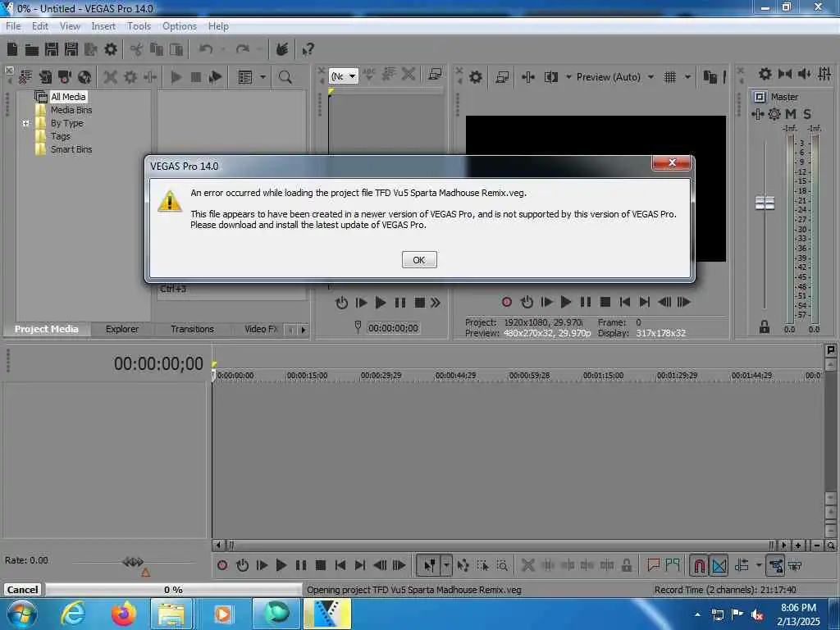This screenshot has width=840, height=630.
Task: Click the Split Screen View icon
Action: (x=550, y=77)
